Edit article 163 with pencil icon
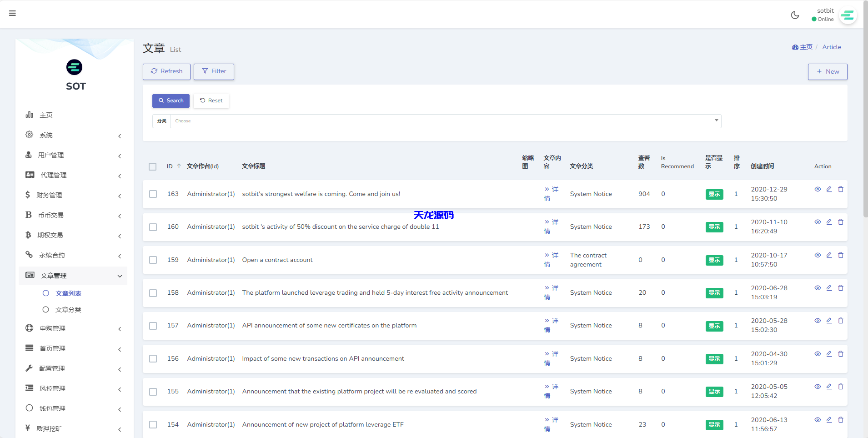This screenshot has height=438, width=868. tap(829, 189)
